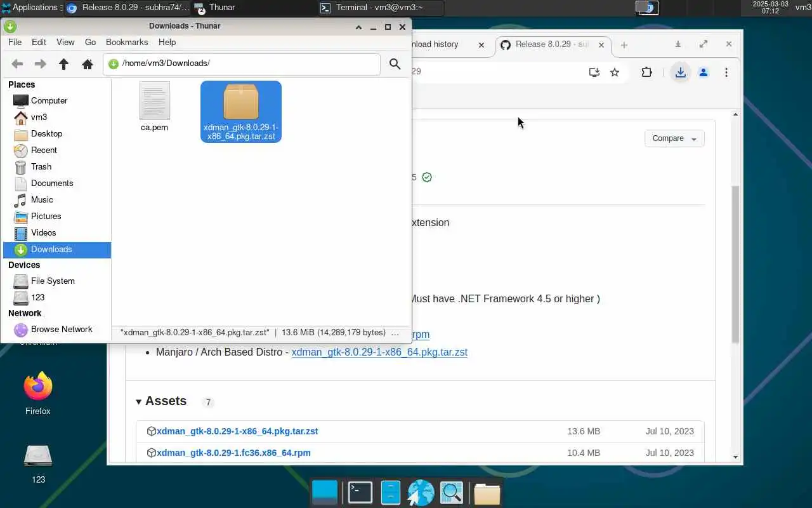Open a new browser tab
Screen dimensions: 812x508
pos(624,44)
